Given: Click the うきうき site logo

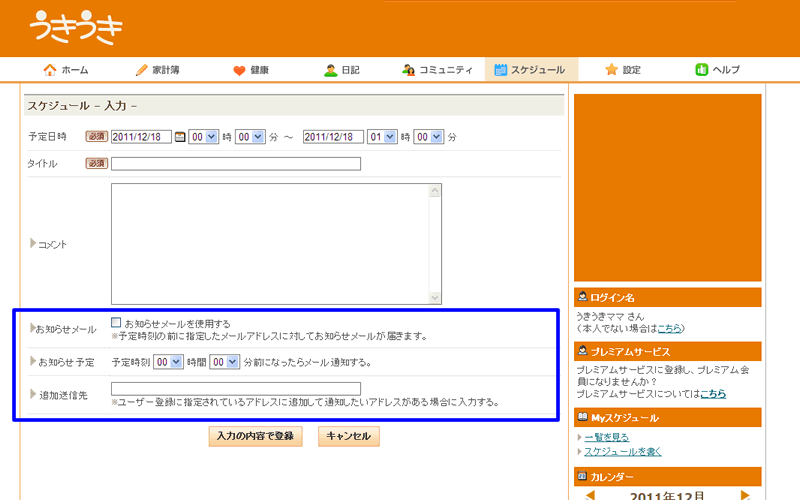Looking at the screenshot, I should [76, 28].
